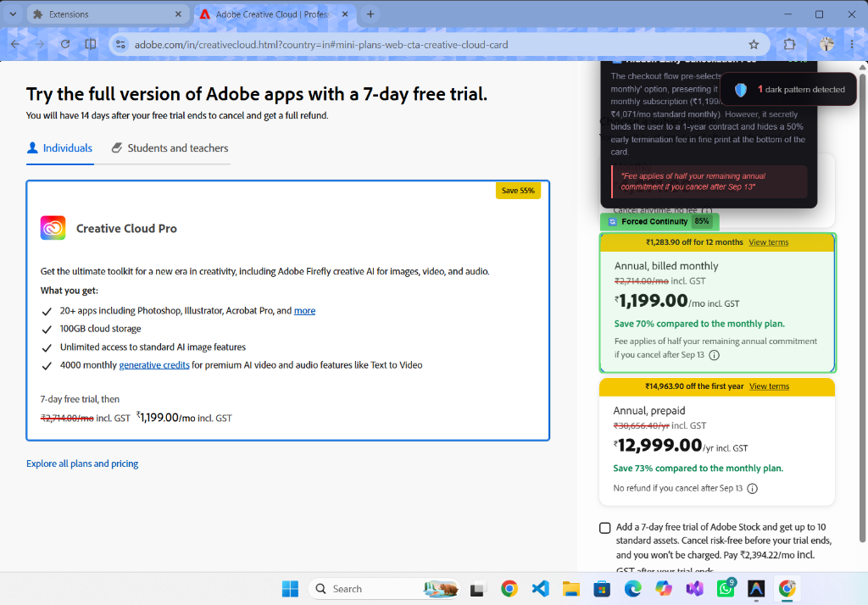Open the browser side panel icon
Viewport: 868px width, 605px height.
[90, 44]
